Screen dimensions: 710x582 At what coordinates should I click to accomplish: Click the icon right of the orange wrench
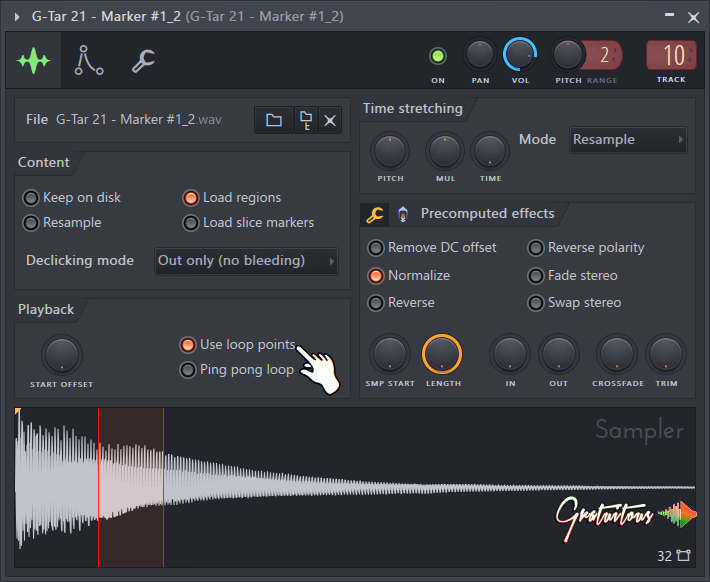[403, 214]
